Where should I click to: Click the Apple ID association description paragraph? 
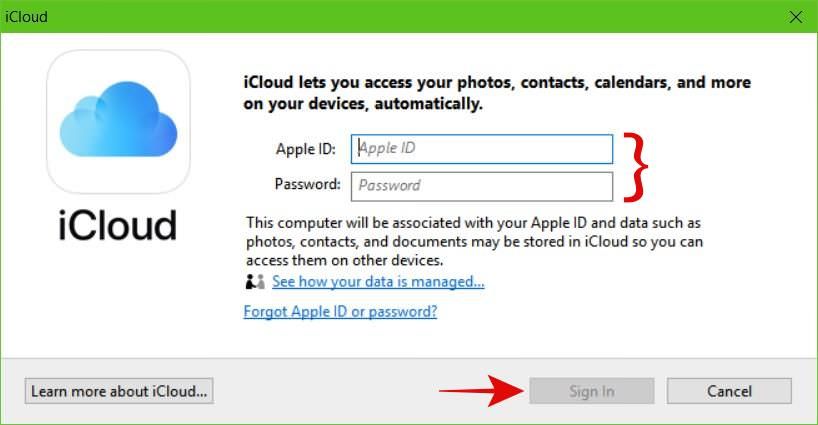tap(474, 241)
